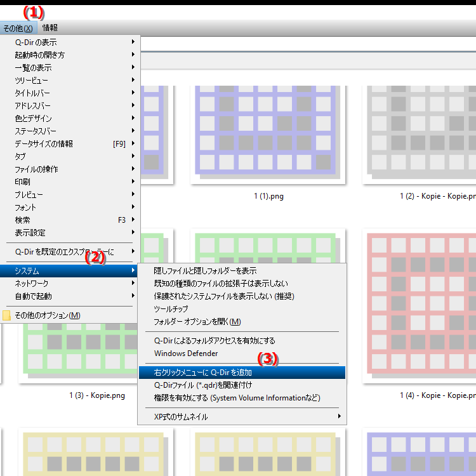This screenshot has width=476, height=476.
Task: Toggle 隠しファイルと隠しフォルダーを表示
Action: coord(242,271)
